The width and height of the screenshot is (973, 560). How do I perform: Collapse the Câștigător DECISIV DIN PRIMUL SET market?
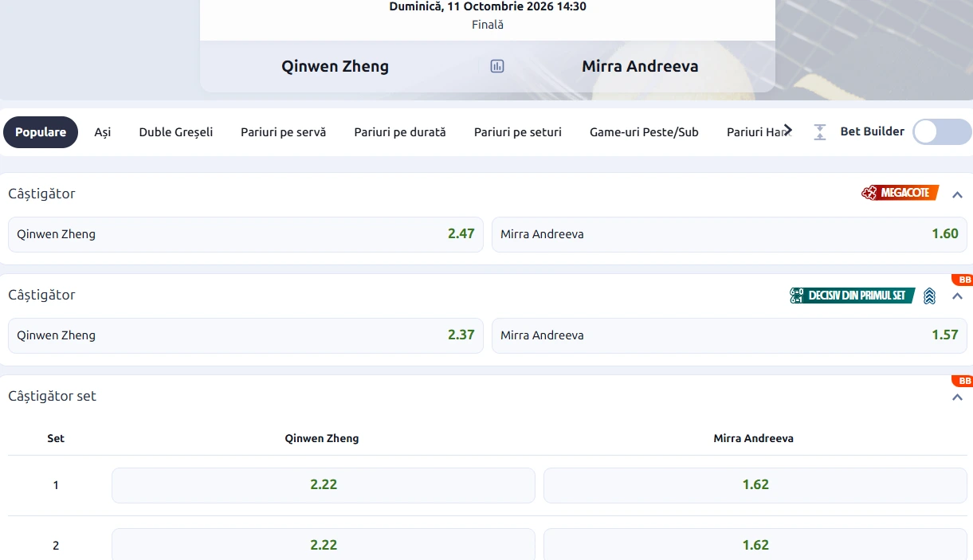point(958,296)
